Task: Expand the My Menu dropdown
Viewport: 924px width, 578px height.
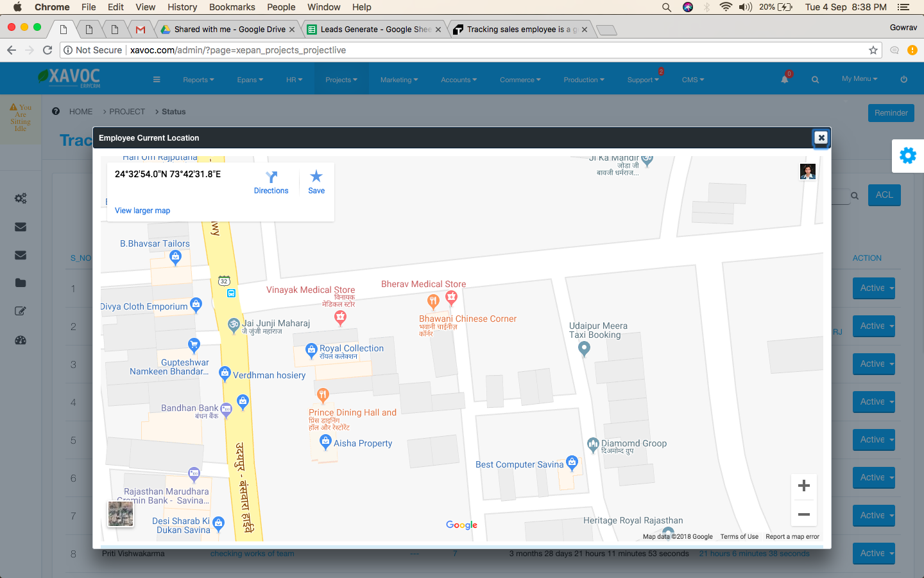Action: point(859,79)
